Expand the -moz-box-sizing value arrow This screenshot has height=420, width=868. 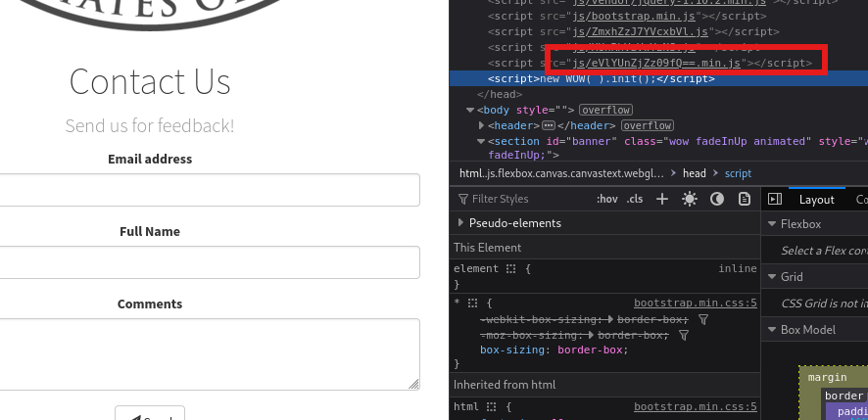tap(591, 336)
